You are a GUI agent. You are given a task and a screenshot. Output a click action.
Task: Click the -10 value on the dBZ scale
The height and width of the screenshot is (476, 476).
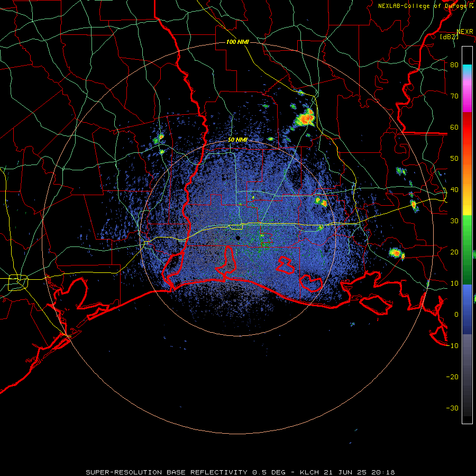[452, 346]
